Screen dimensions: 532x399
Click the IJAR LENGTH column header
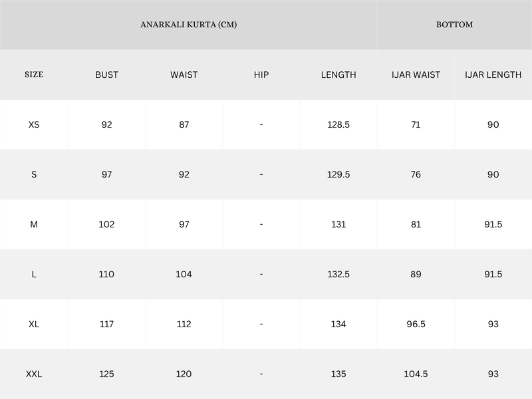493,74
